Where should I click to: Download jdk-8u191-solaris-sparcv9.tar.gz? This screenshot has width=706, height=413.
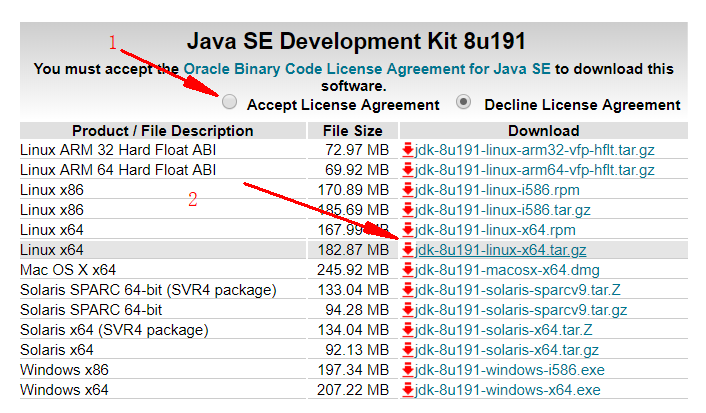click(521, 309)
